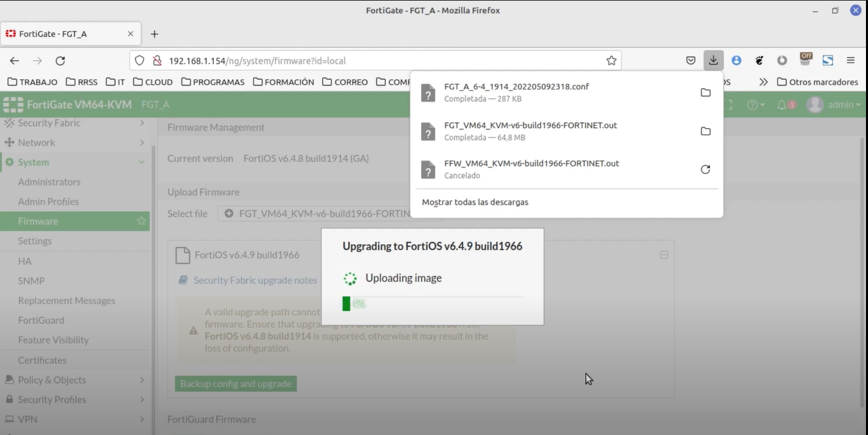The width and height of the screenshot is (868, 435).
Task: Click Backup config and upgrade button
Action: 236,384
